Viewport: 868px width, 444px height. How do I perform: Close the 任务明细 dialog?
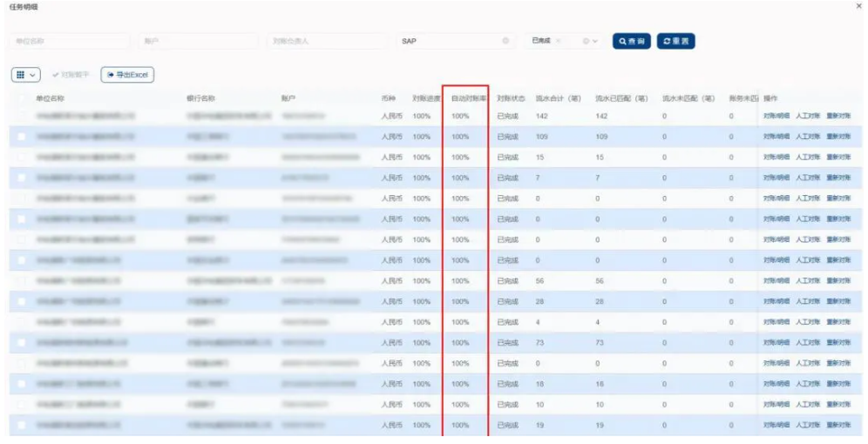(859, 6)
